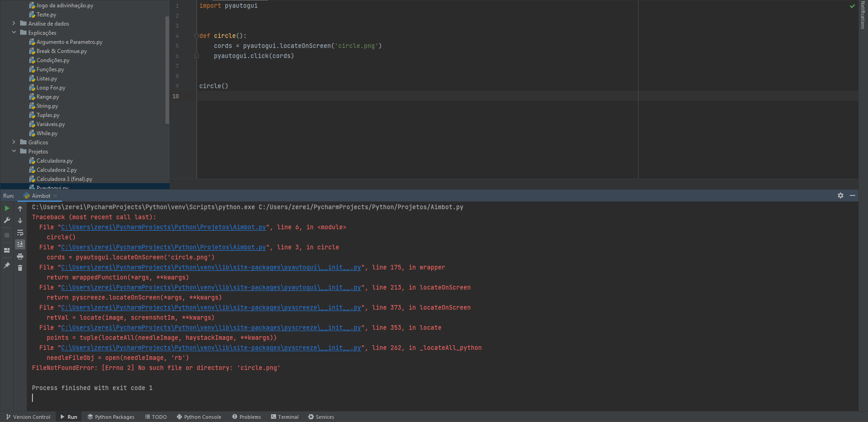
Task: Restore layout icon in Run panel
Action: pyautogui.click(x=7, y=250)
